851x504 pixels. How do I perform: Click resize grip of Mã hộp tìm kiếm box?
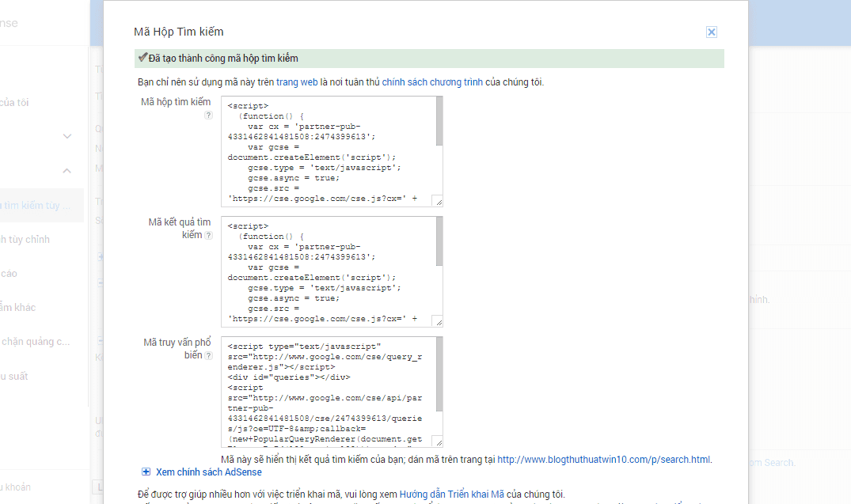[x=438, y=201]
